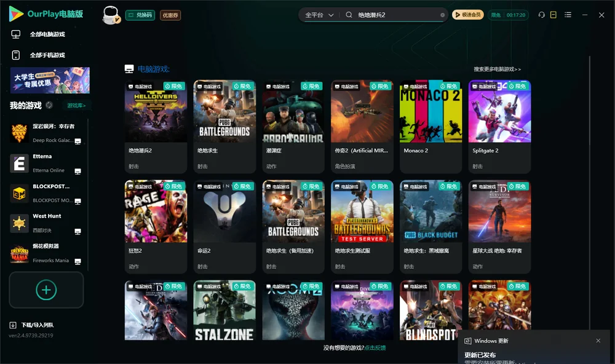Open the 优惠券 coupon button
The image size is (615, 364).
(170, 15)
